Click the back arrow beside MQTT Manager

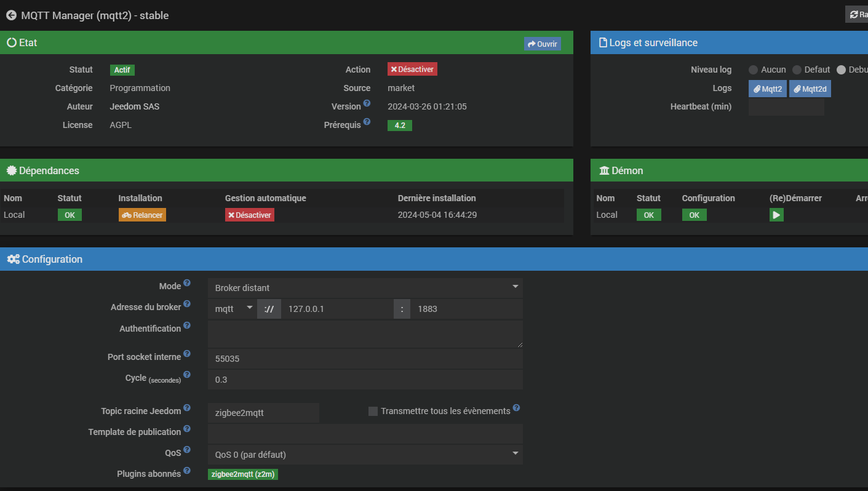[11, 15]
